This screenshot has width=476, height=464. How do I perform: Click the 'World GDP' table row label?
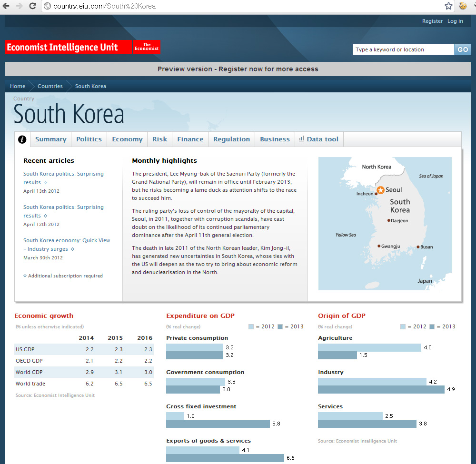point(29,372)
